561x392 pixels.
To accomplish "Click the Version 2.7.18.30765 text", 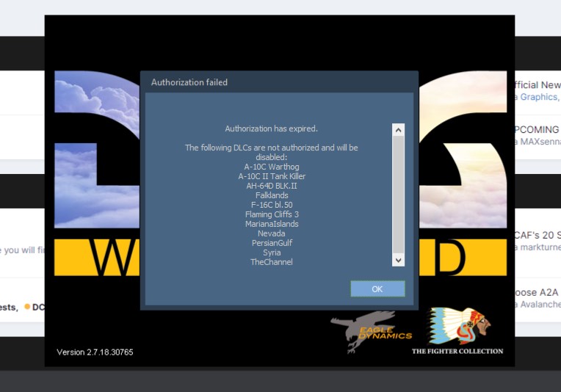I will pyautogui.click(x=95, y=352).
